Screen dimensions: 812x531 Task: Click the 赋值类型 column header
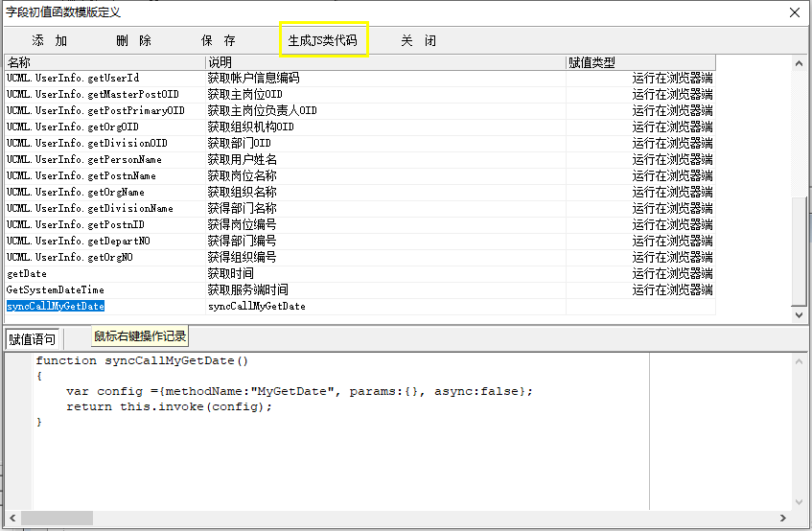coord(639,62)
